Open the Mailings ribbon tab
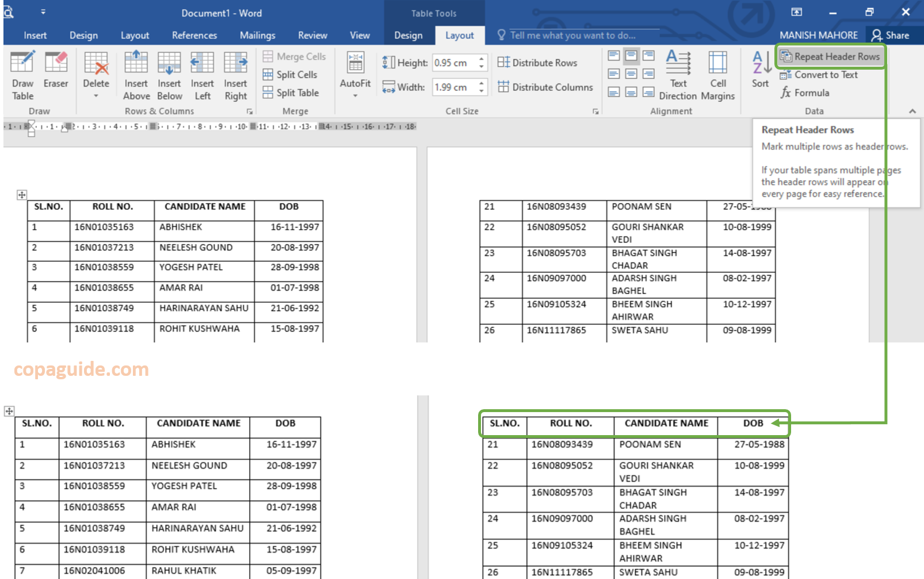This screenshot has width=924, height=579. pos(257,35)
